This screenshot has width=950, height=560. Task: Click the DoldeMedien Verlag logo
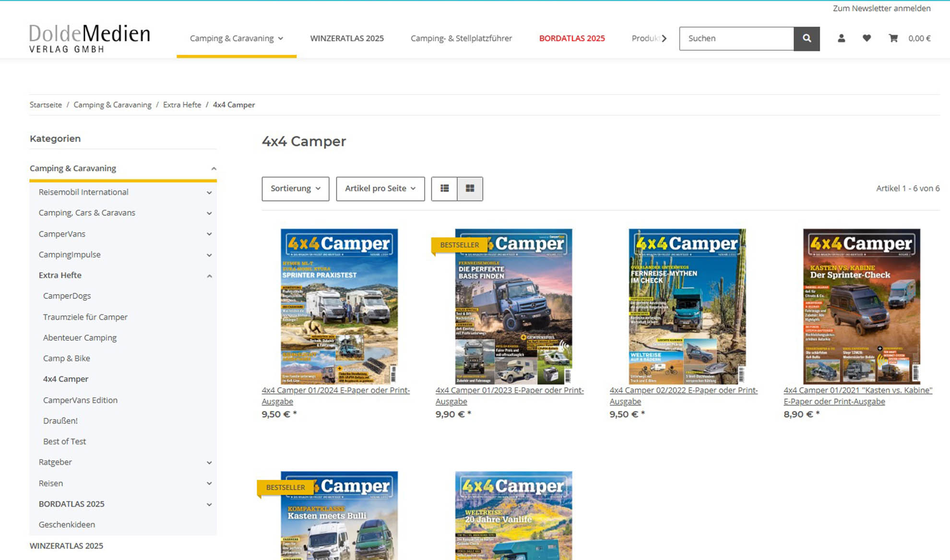pyautogui.click(x=90, y=38)
